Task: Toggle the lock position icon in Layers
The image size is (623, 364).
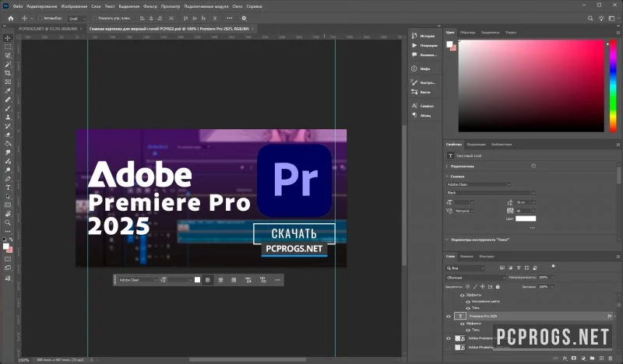Action: coord(482,286)
